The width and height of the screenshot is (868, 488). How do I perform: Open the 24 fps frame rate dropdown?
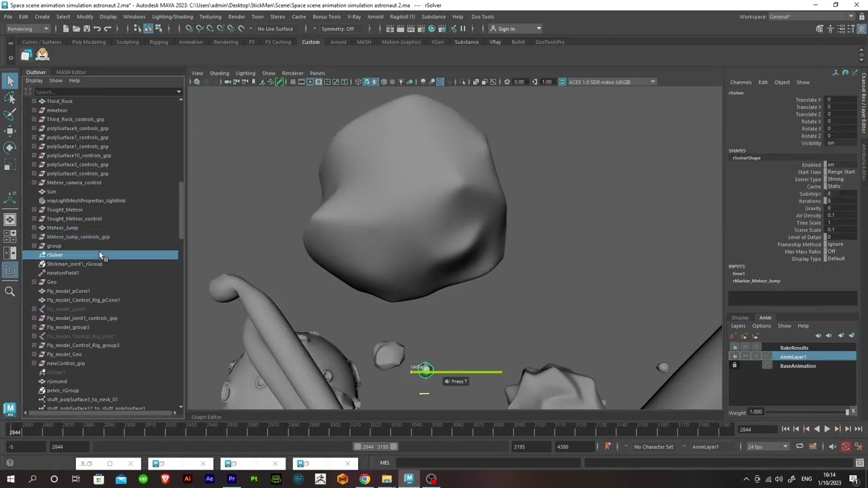[767, 447]
